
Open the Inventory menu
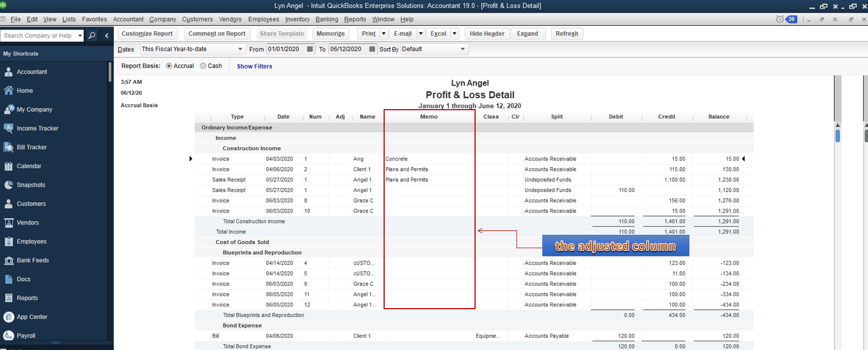pos(297,19)
